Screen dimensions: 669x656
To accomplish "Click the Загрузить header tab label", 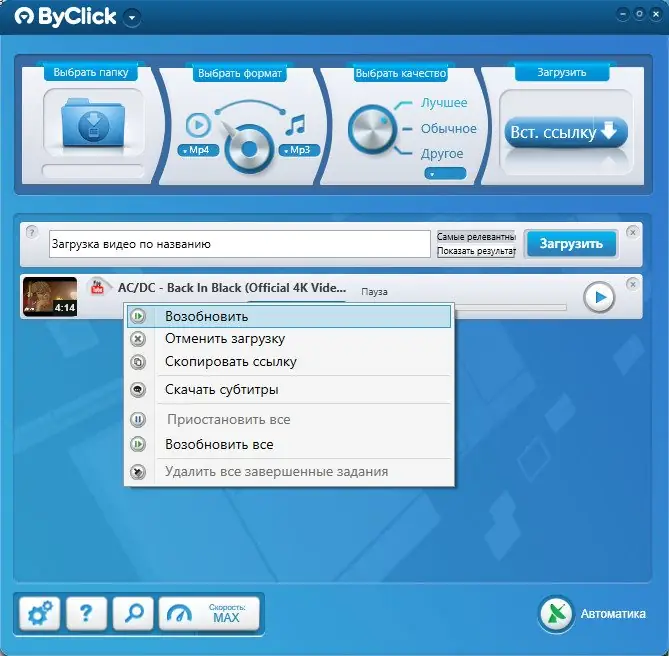I will (x=561, y=73).
